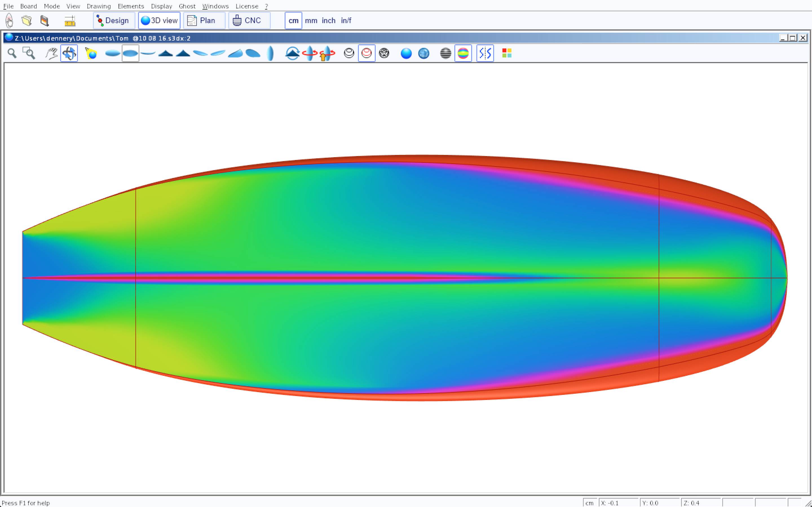Click the wireframe mesh sphere icon
This screenshot has width=812, height=507.
pyautogui.click(x=384, y=53)
